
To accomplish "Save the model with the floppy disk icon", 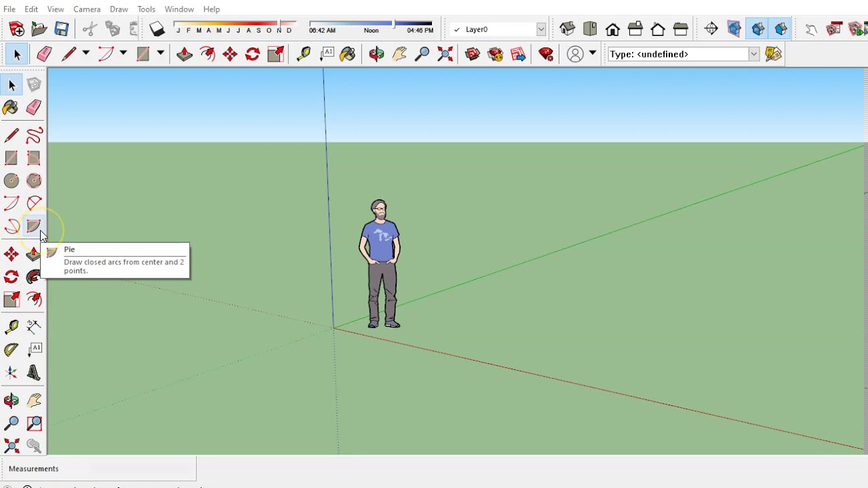I will click(x=62, y=29).
